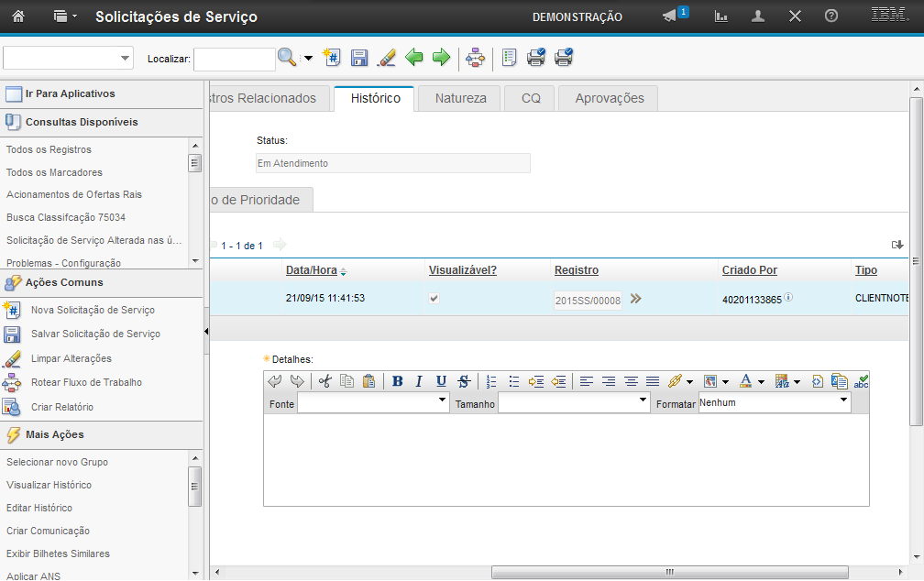Open the bulletin board megaphone icon
Viewport: 924px width, 581px height.
tap(671, 16)
